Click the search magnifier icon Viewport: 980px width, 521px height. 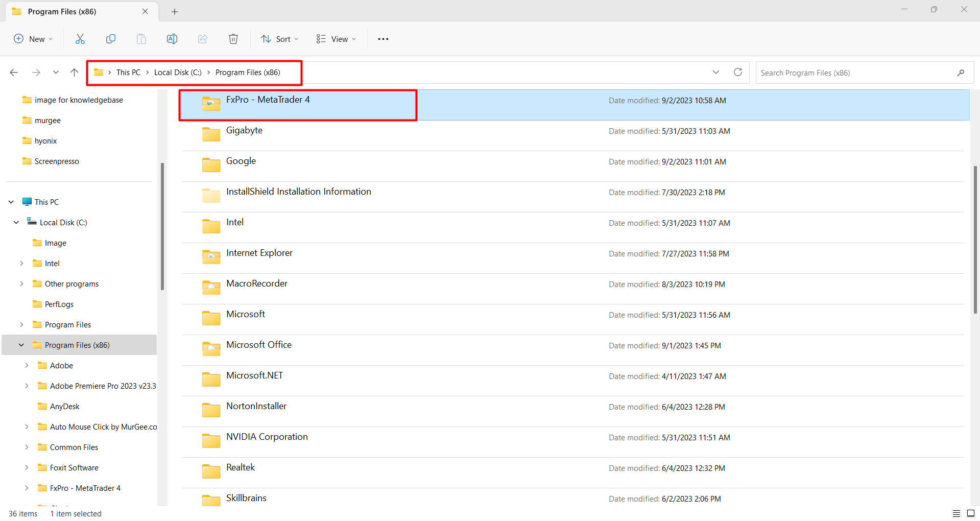click(960, 73)
